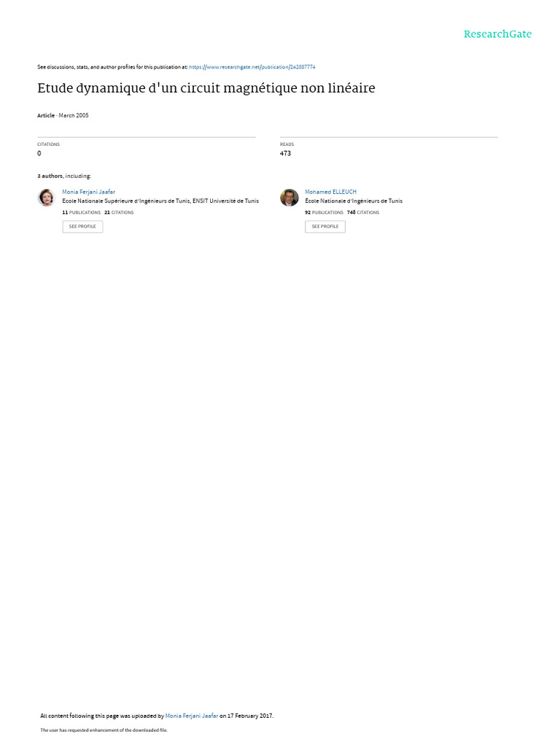Click SEE PROFILE under Mohamed ELLEUCH

pos(325,226)
